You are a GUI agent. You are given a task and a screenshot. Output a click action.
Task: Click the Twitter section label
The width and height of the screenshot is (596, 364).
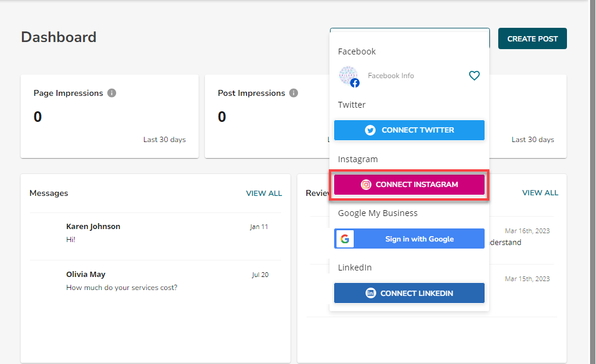[x=351, y=105]
